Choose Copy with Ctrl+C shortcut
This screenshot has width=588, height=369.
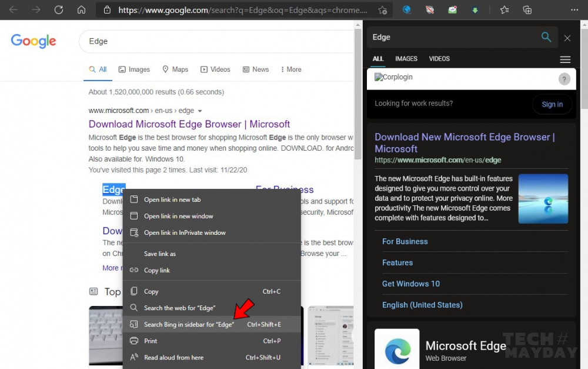tap(212, 291)
